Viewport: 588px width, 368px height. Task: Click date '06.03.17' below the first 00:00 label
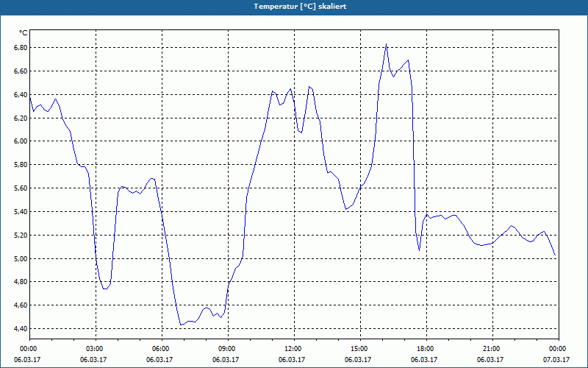click(x=27, y=360)
